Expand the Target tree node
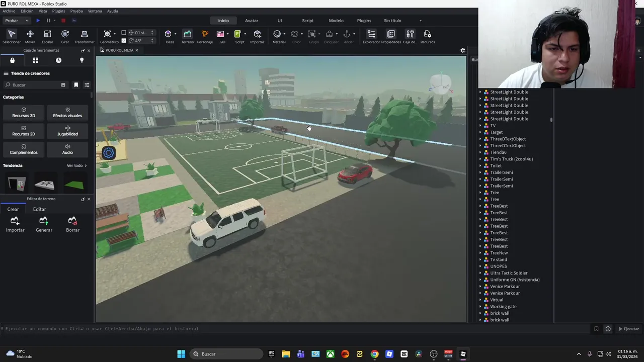This screenshot has width=644, height=362. 480,132
